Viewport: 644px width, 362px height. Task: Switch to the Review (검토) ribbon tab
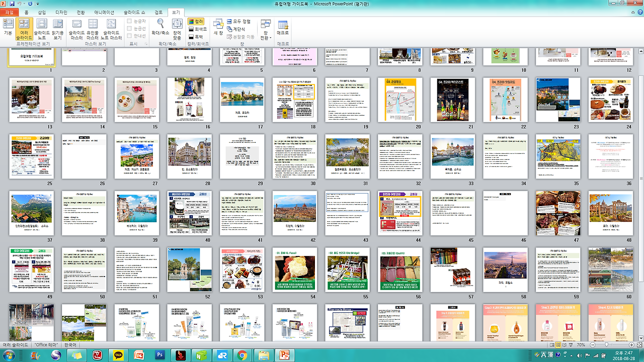click(158, 12)
